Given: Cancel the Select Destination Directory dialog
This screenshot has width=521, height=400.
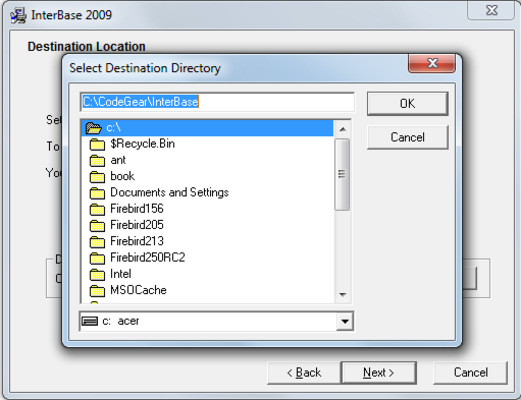Looking at the screenshot, I should click(x=407, y=137).
